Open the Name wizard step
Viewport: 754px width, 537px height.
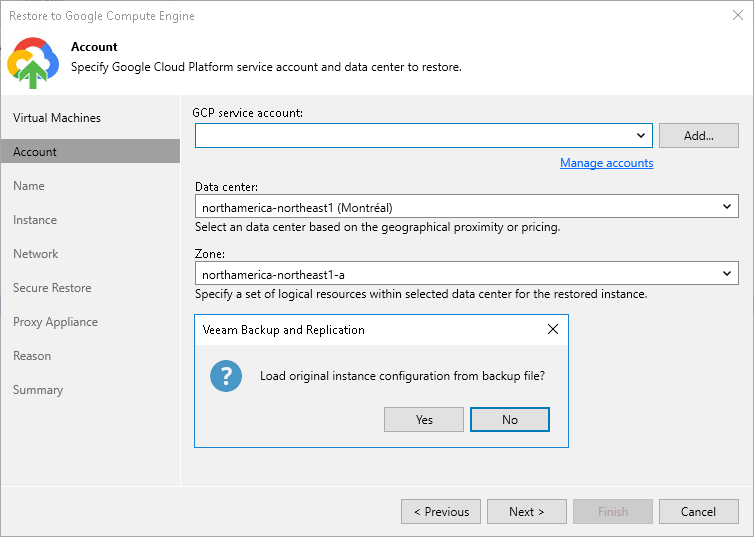coord(29,186)
